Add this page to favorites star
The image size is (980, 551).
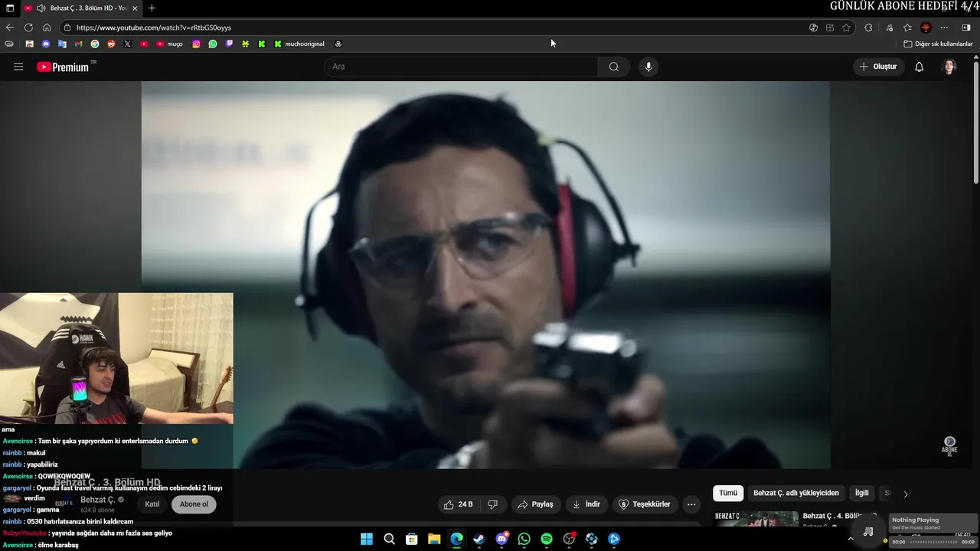coord(846,28)
